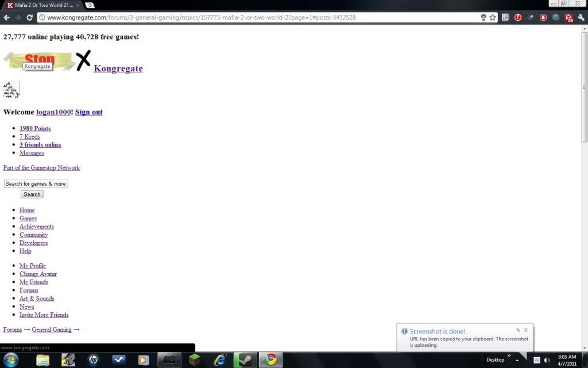Screen dimensions: 588x368
Task: Click the General Gaming breadcrumb link
Action: pyautogui.click(x=52, y=329)
